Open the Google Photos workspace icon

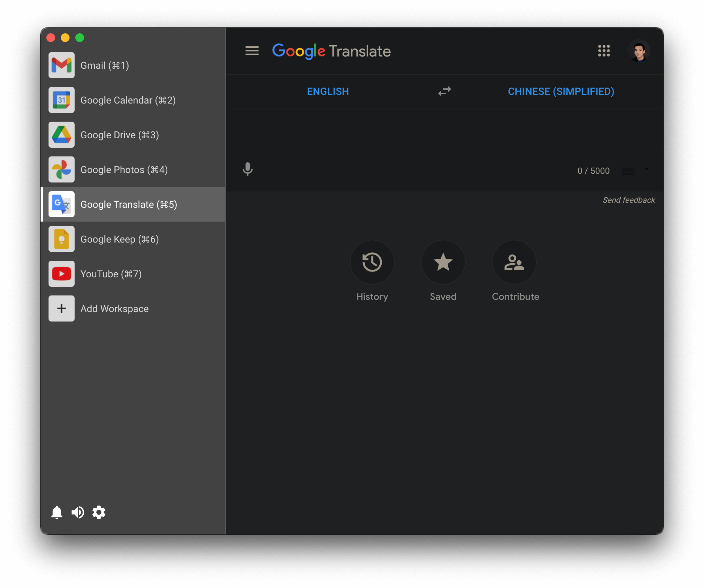click(62, 169)
